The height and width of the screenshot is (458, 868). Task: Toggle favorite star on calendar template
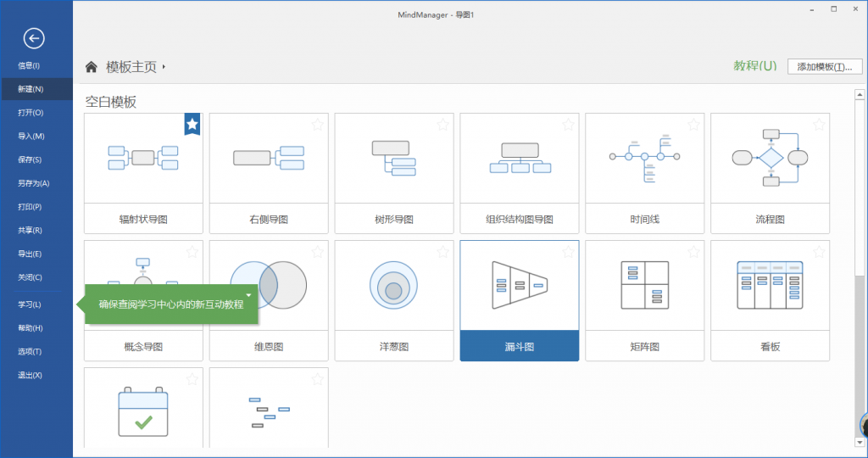(x=192, y=379)
